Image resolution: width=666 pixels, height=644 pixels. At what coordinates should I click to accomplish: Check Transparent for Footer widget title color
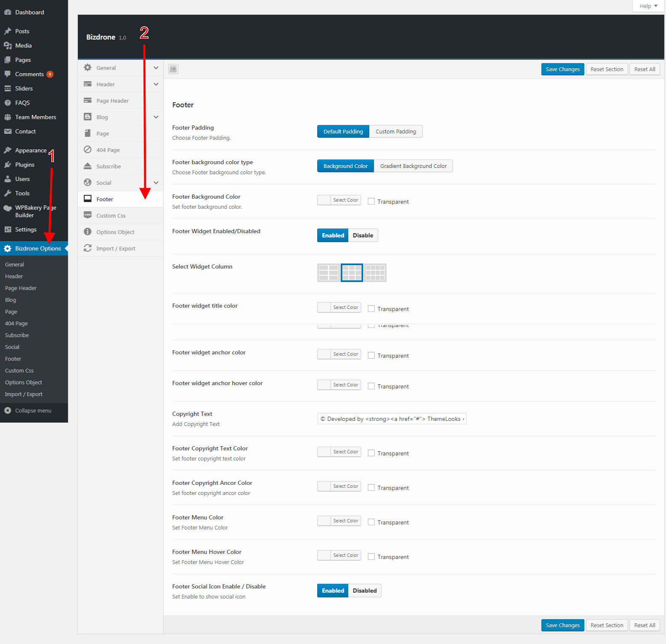pos(371,309)
